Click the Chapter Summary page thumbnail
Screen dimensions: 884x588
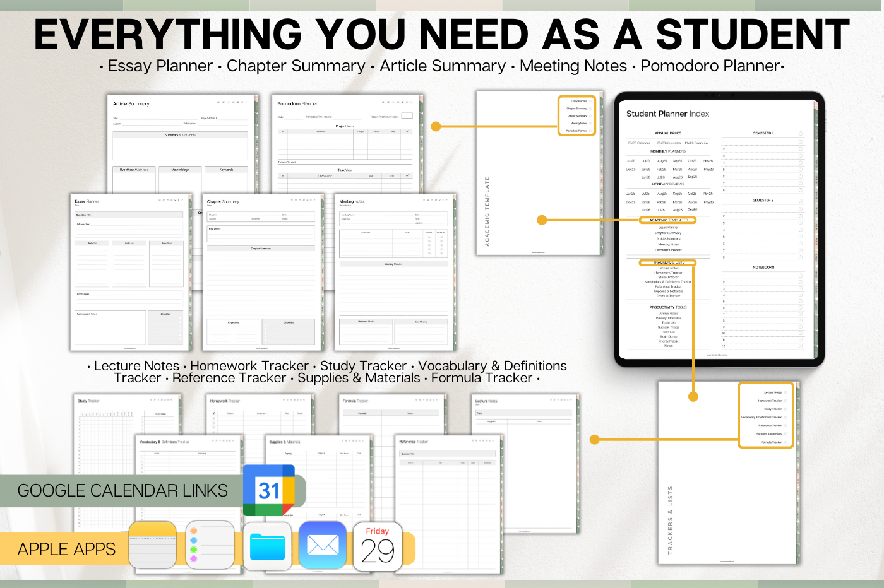click(x=261, y=273)
